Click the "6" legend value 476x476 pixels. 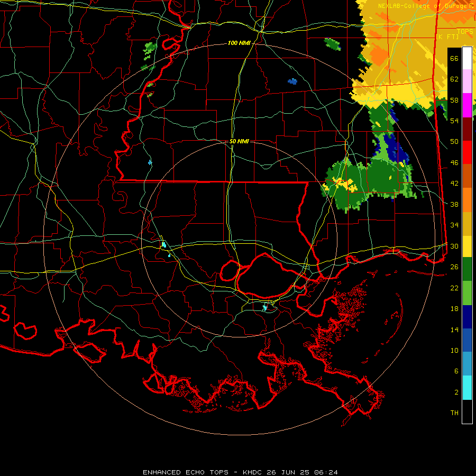tap(456, 371)
